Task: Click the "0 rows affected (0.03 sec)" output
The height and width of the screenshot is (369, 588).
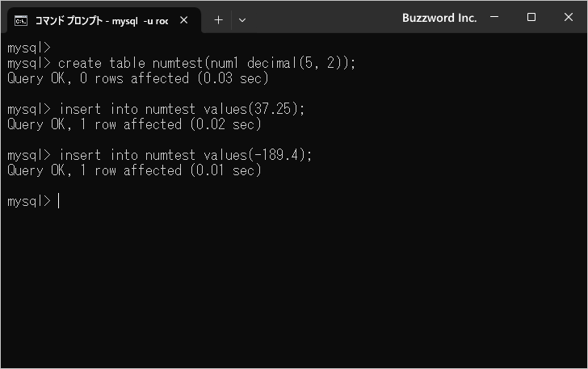Action: pyautogui.click(x=137, y=78)
